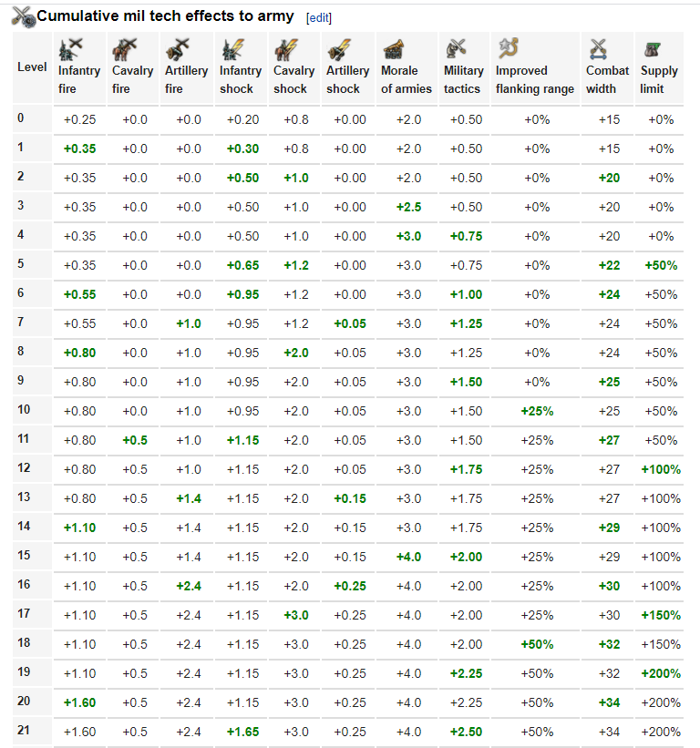Open the edit link beside the heading
This screenshot has height=748, width=700.
[x=319, y=17]
